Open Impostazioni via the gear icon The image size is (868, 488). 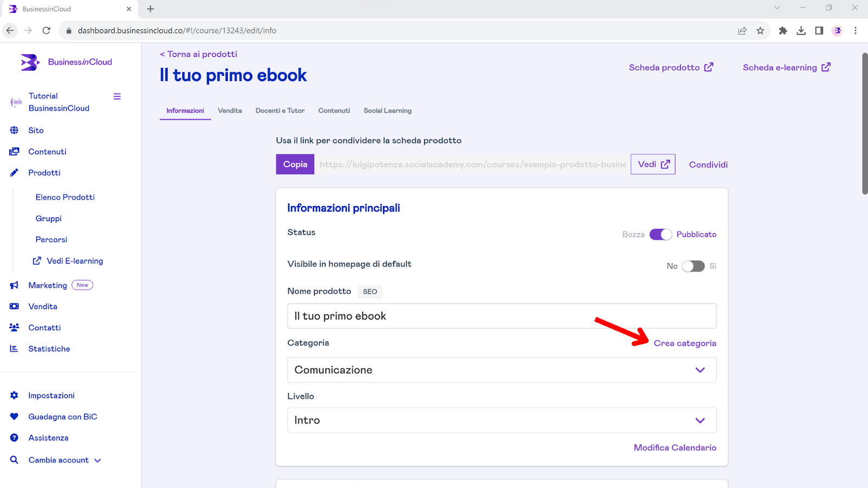pos(14,395)
